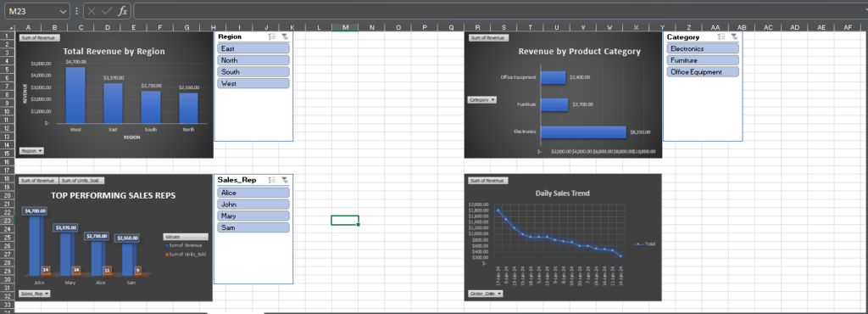Click the Sum of Revenue legend entry
Viewport: 868px width, 314px height.
point(183,245)
